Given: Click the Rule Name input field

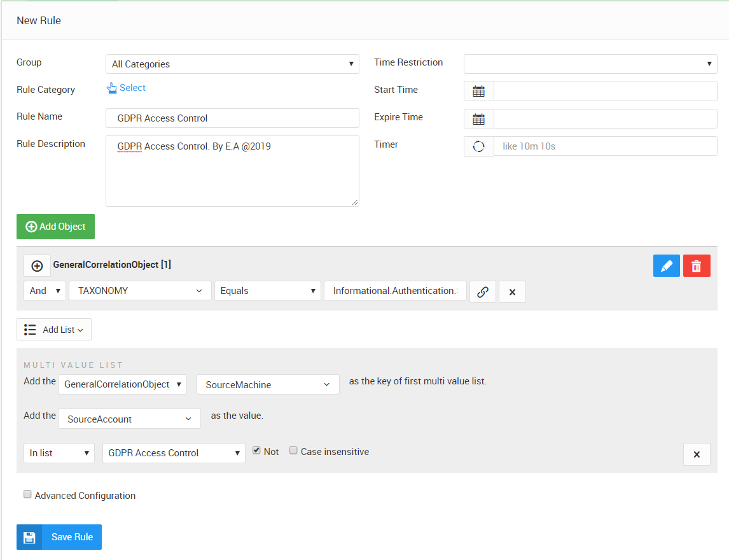Looking at the screenshot, I should click(232, 118).
